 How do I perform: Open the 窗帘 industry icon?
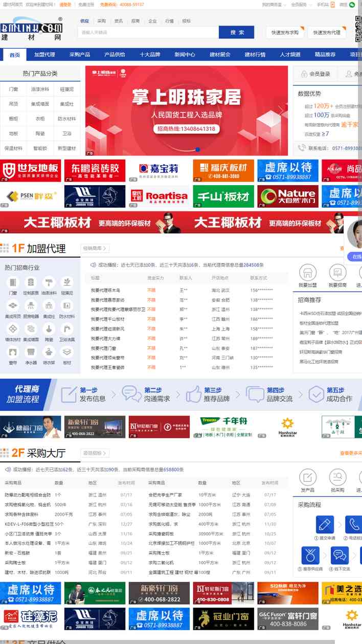tap(13, 351)
